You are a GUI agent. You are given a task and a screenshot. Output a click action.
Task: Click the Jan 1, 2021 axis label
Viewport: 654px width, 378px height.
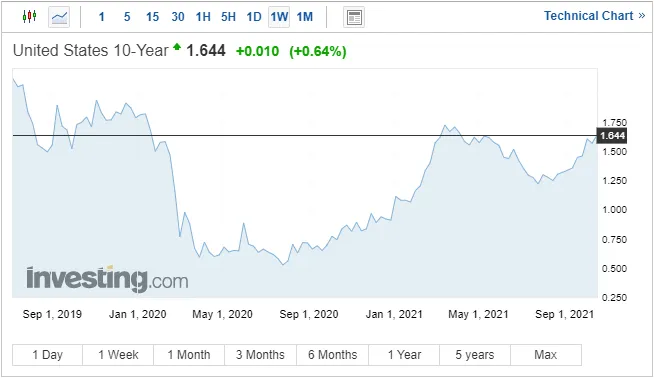394,314
